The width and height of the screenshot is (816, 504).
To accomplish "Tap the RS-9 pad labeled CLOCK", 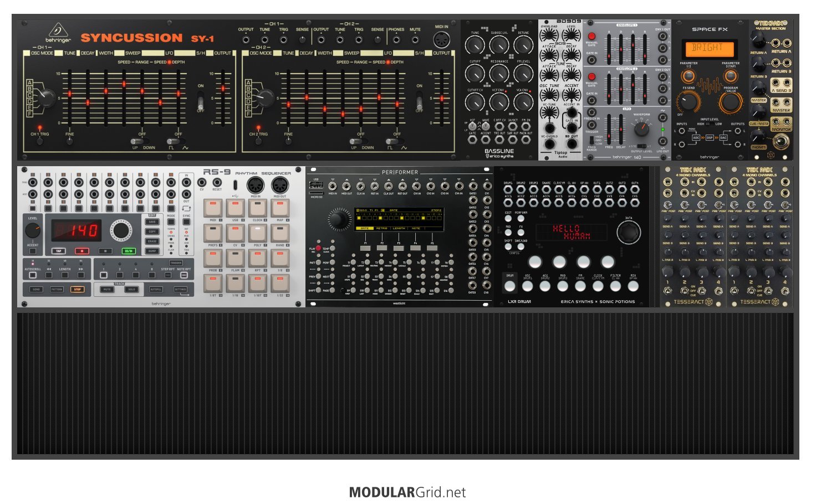I will pyautogui.click(x=258, y=208).
